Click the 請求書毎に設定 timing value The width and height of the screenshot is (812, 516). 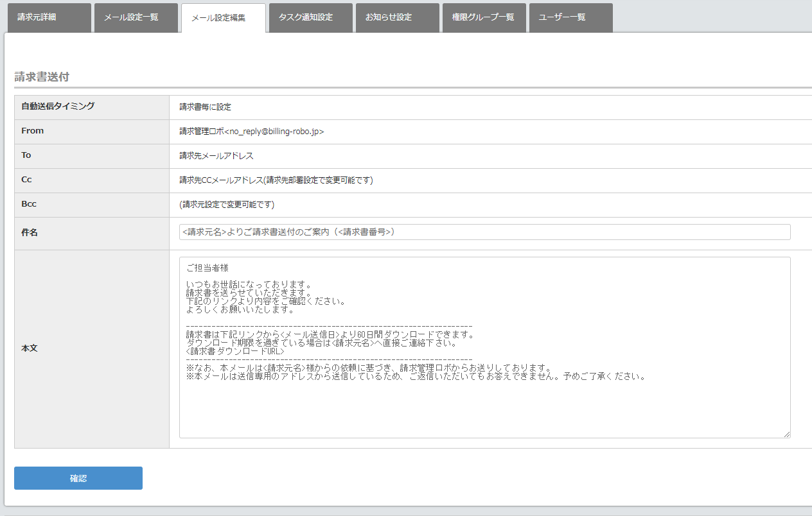point(205,107)
